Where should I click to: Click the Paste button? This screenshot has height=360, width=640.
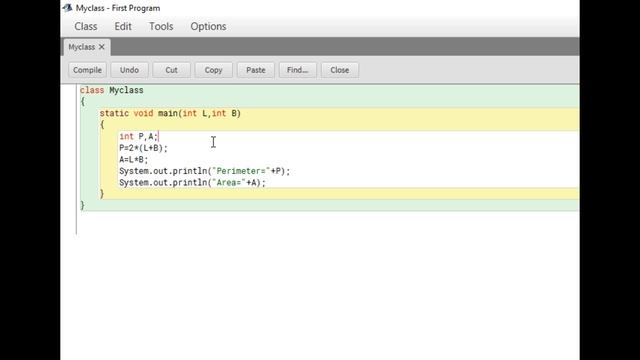coord(256,70)
